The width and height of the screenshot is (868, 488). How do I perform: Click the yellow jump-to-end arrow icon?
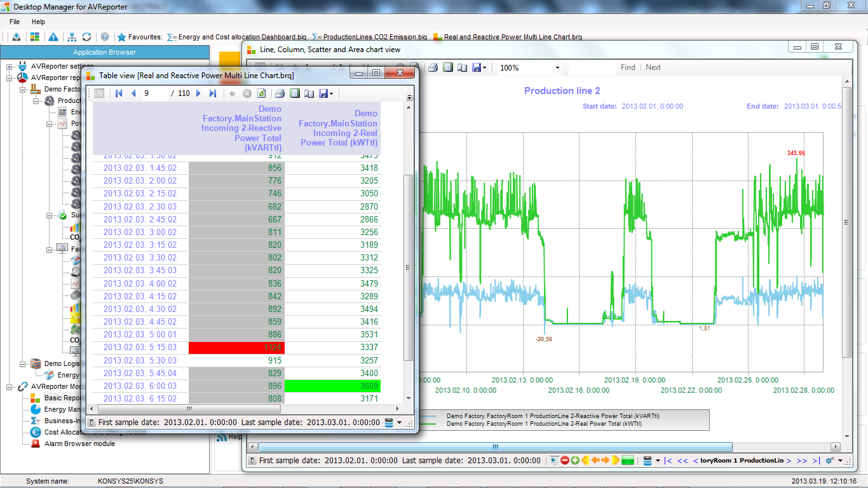(616, 460)
